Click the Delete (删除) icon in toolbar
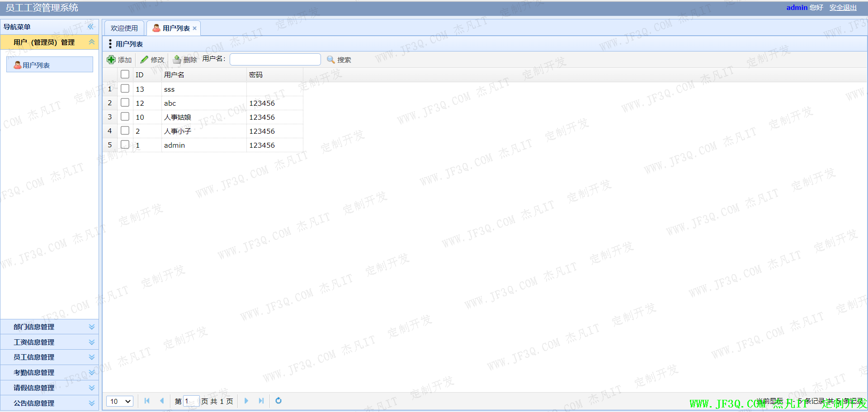Screen dimensions: 868x412 (177, 60)
